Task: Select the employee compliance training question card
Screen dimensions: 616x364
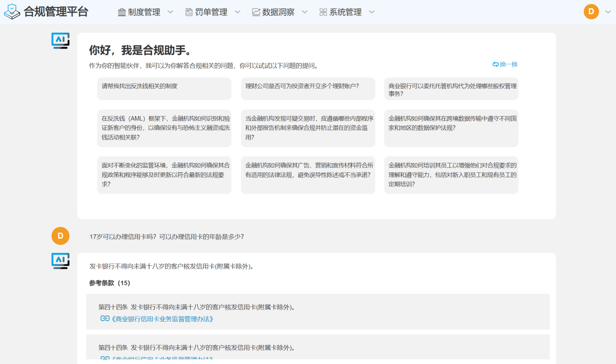Action: [451, 175]
